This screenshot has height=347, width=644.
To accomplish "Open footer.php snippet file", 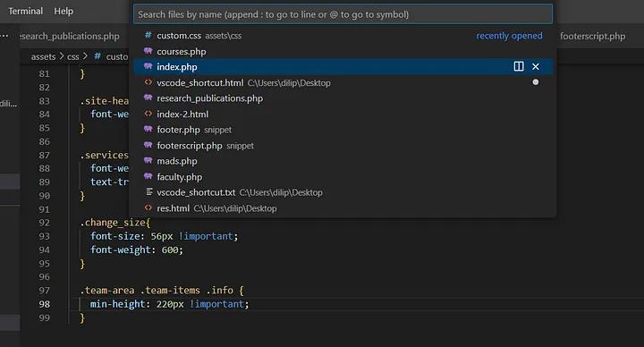I will coord(343,130).
